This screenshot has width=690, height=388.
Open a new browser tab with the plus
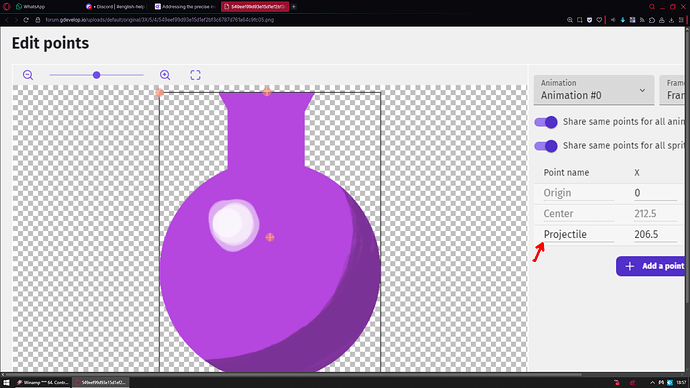294,7
